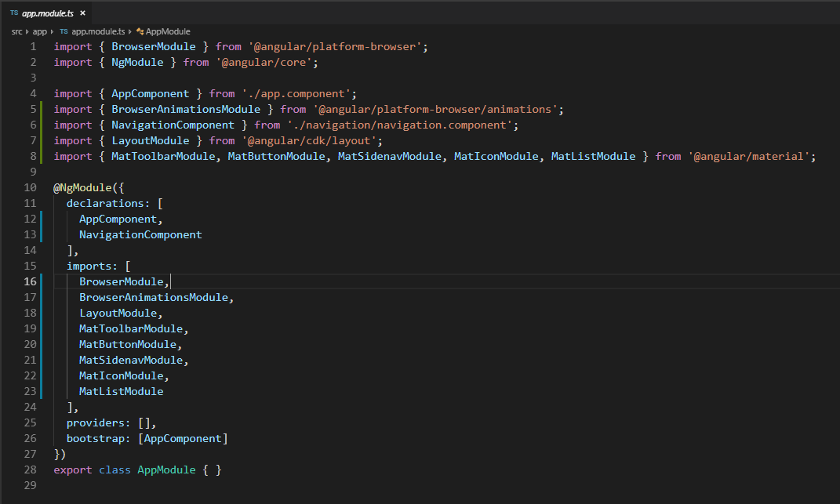Close the app.module.ts editor tab

click(82, 13)
